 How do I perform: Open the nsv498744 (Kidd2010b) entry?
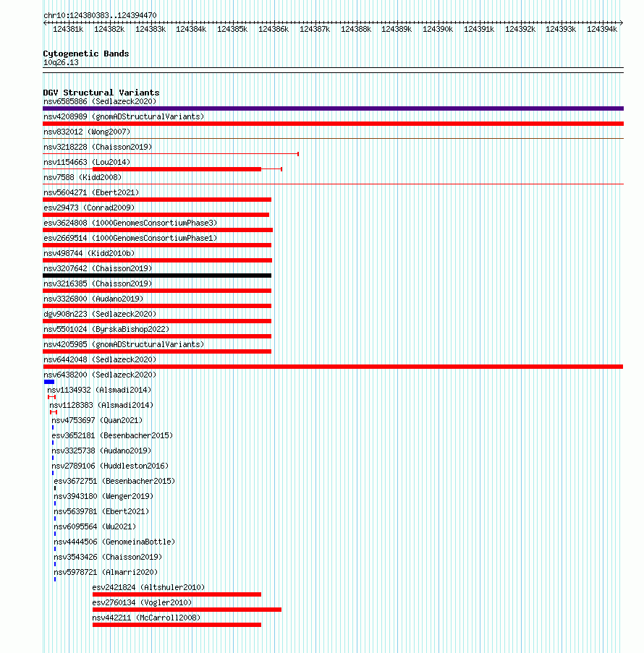89,253
